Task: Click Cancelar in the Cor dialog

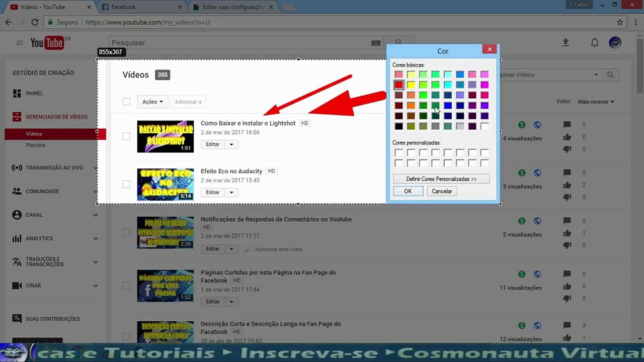Action: pyautogui.click(x=442, y=191)
